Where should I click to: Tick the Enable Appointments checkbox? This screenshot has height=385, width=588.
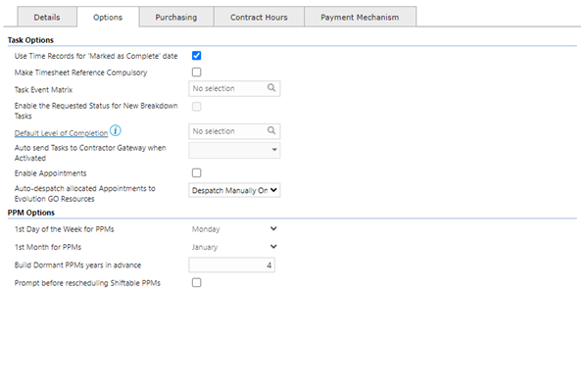pyautogui.click(x=197, y=172)
